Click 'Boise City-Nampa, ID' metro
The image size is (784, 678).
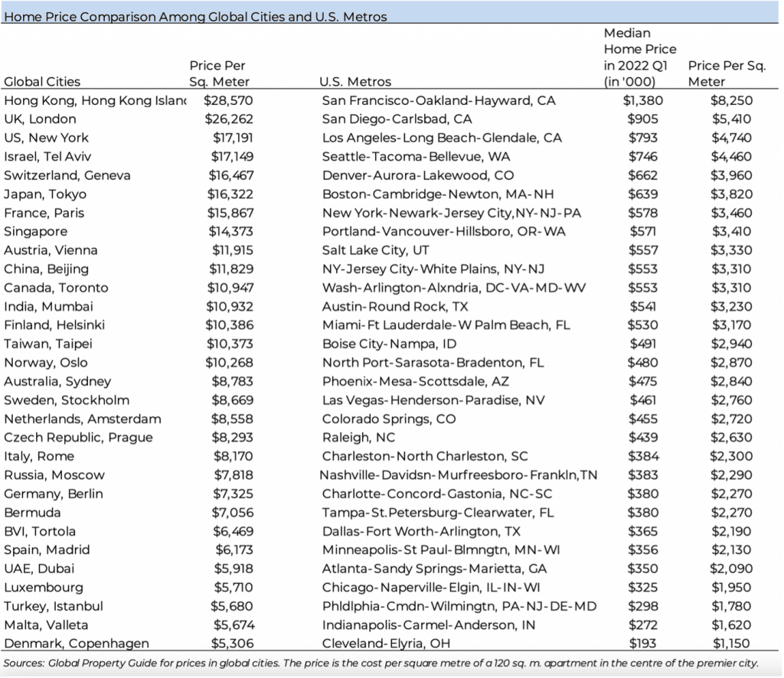389,344
